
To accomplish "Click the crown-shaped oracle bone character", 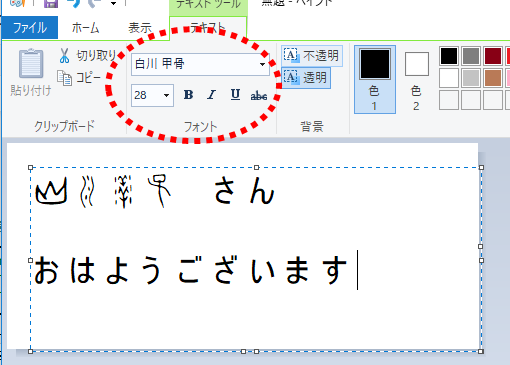I will pos(51,191).
